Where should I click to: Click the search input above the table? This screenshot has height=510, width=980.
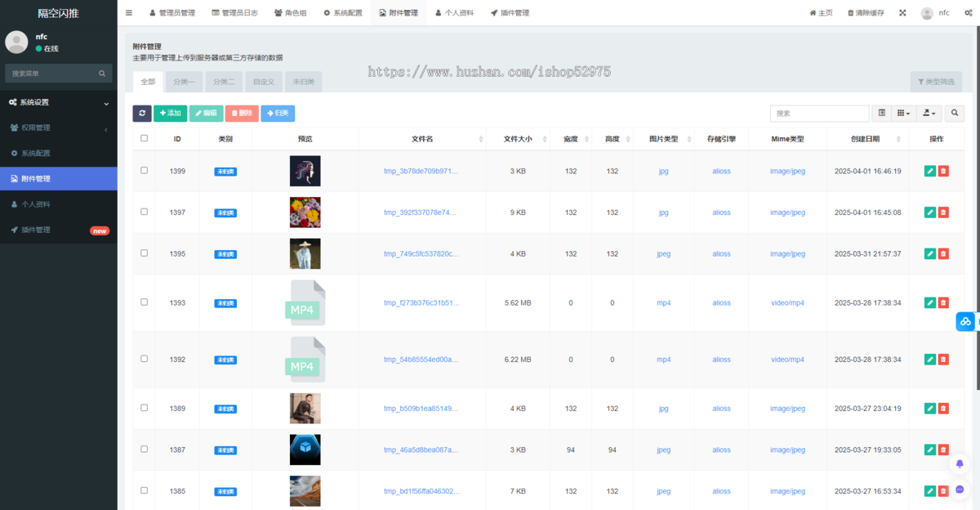pos(819,114)
